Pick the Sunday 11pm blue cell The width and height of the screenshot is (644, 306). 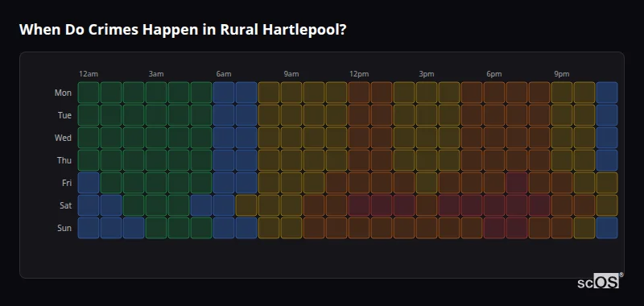tap(607, 228)
